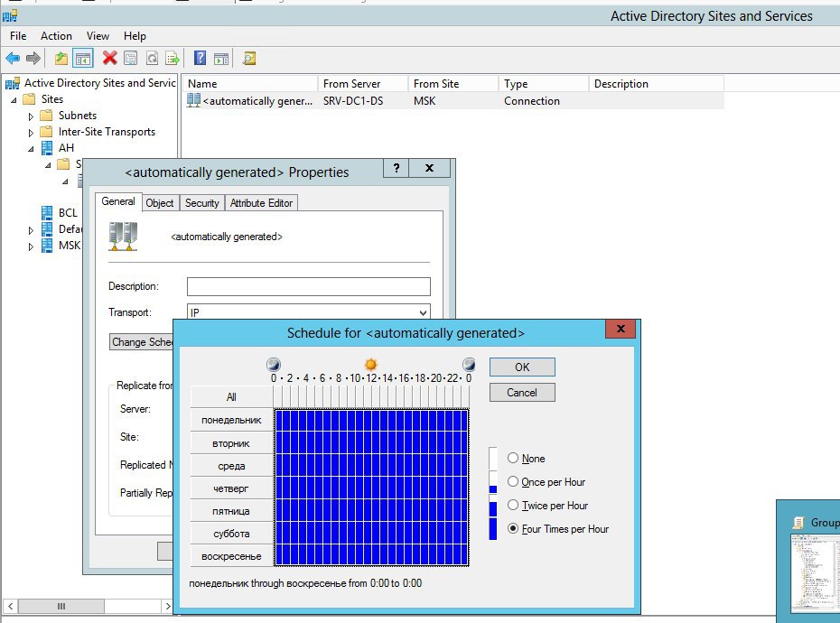Click the BCL site icon in tree
This screenshot has width=840, height=623.
point(47,213)
